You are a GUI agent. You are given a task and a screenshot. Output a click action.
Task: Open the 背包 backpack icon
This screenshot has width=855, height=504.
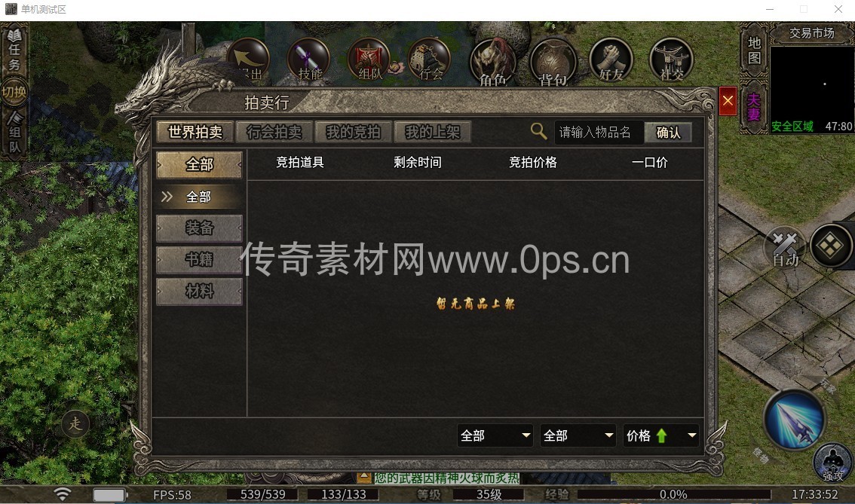(553, 62)
